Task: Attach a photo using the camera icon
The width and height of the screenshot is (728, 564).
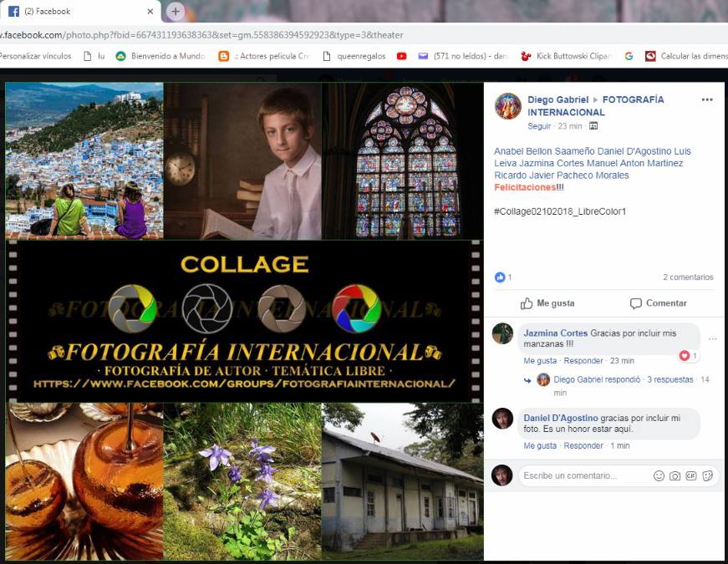Action: click(675, 475)
